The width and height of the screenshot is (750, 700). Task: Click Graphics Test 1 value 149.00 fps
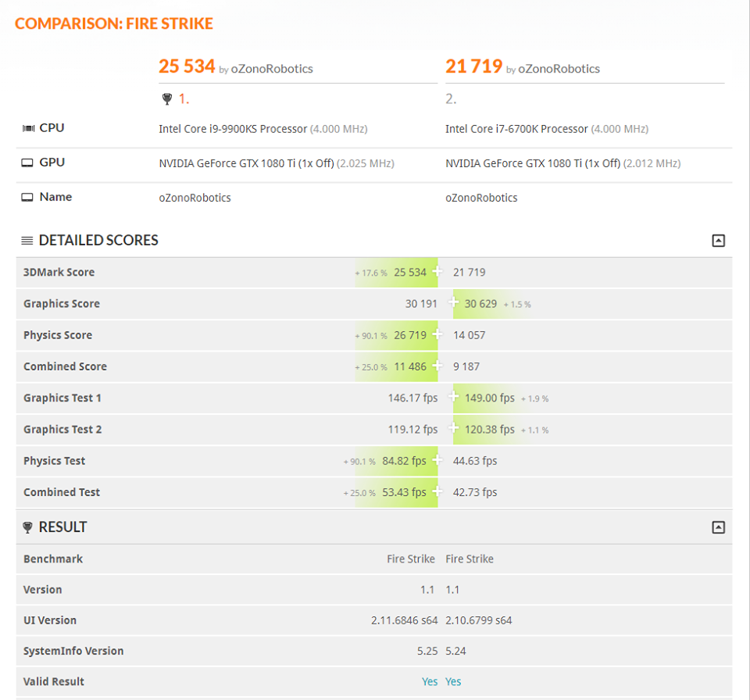pyautogui.click(x=490, y=398)
